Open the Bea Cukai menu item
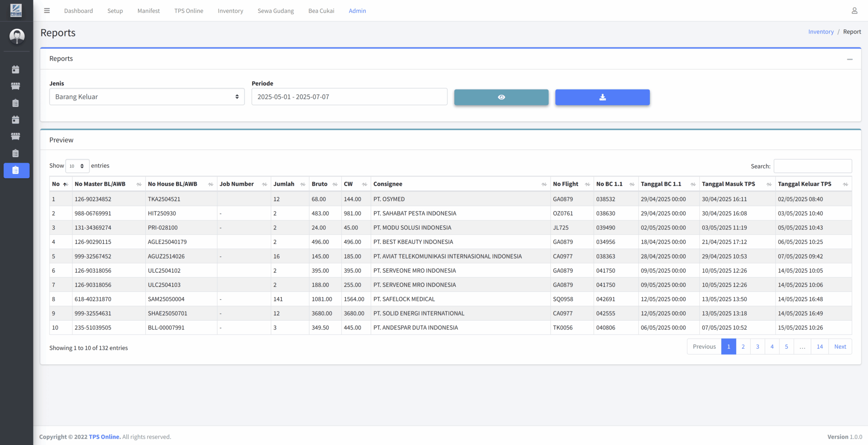This screenshot has height=445, width=868. point(321,11)
